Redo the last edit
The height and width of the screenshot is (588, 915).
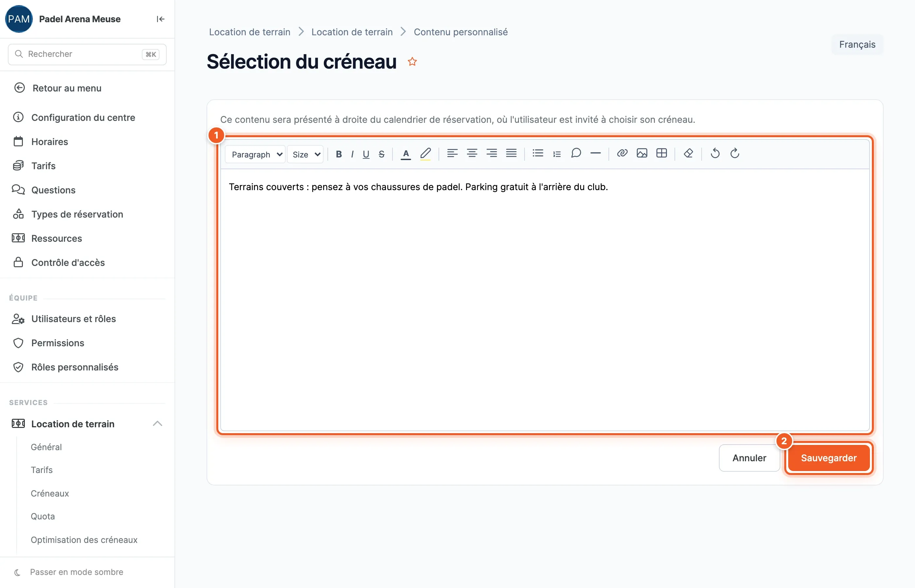pyautogui.click(x=734, y=153)
